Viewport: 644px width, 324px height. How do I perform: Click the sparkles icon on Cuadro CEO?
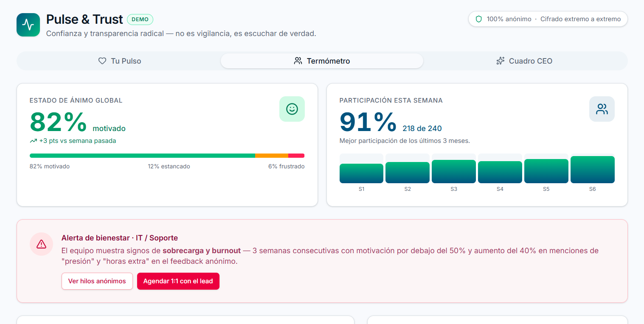(501, 61)
